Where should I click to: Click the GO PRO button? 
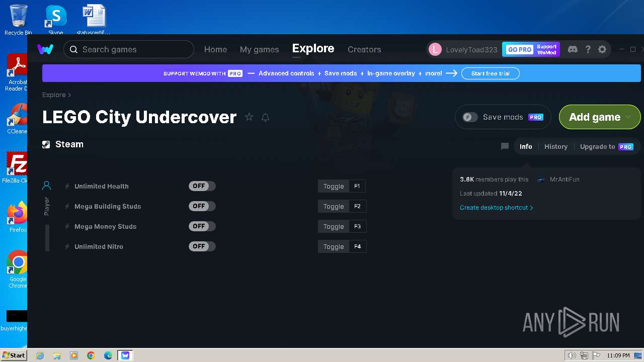[x=519, y=49]
